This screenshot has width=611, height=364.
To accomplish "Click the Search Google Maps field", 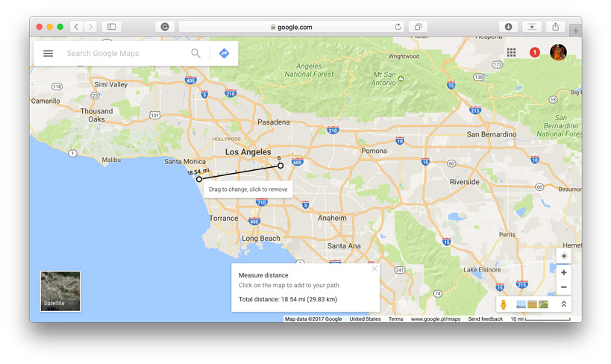I will [x=123, y=54].
